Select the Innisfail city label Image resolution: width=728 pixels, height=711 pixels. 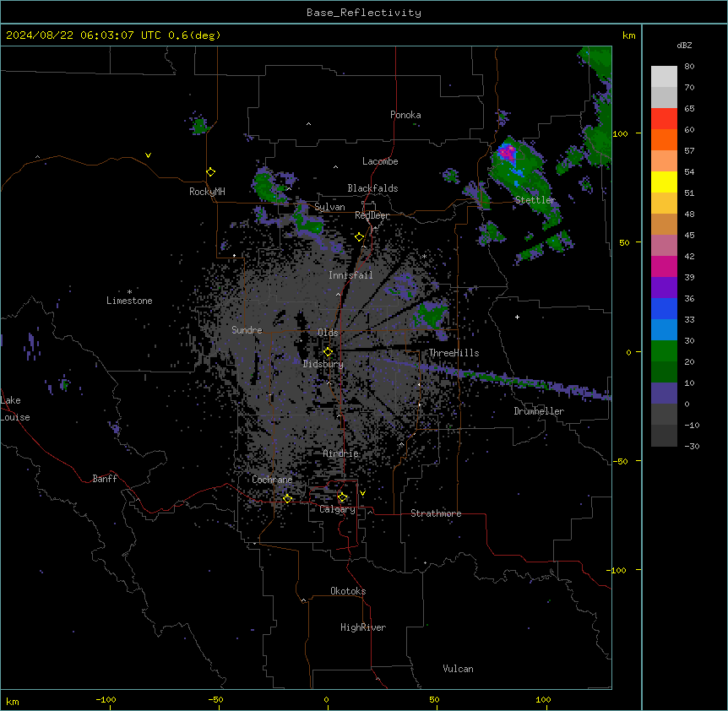tap(350, 275)
